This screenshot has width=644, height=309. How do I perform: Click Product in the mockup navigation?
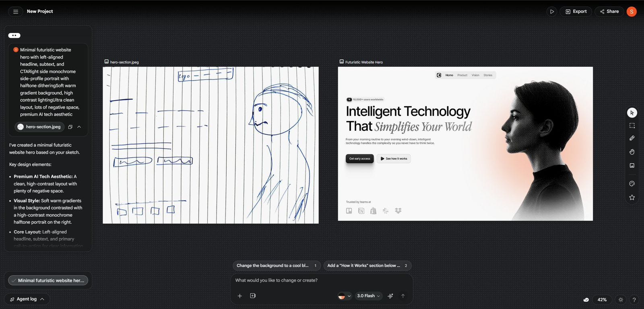tap(462, 75)
